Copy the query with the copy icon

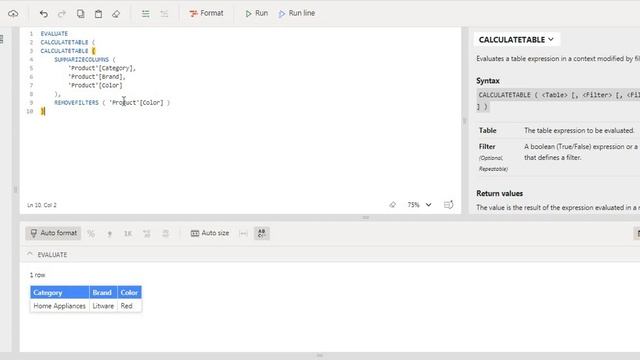(x=80, y=13)
